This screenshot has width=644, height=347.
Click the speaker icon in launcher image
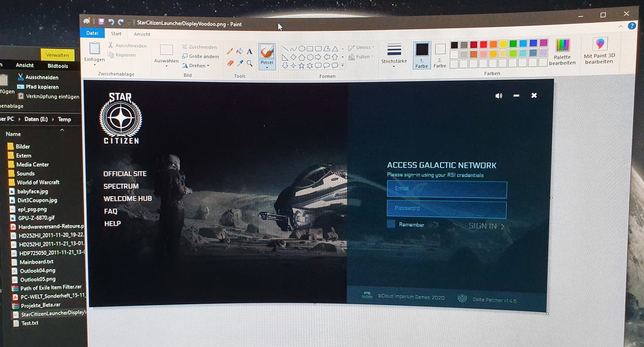tap(499, 95)
